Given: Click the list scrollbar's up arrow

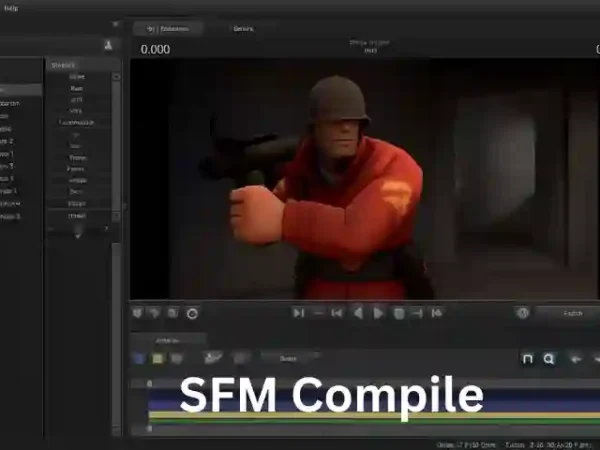Looking at the screenshot, I should point(116,77).
